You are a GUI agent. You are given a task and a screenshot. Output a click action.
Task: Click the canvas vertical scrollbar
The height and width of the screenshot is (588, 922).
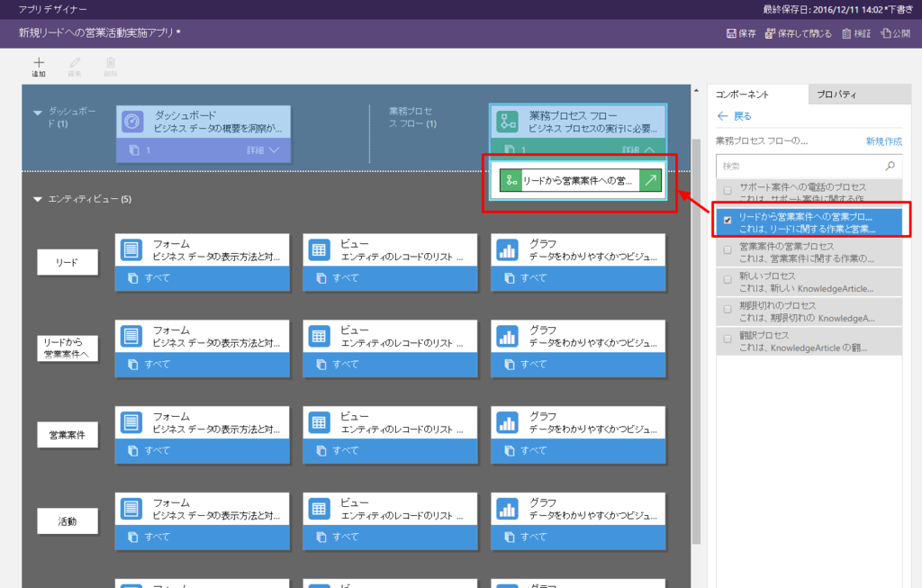coord(696,341)
